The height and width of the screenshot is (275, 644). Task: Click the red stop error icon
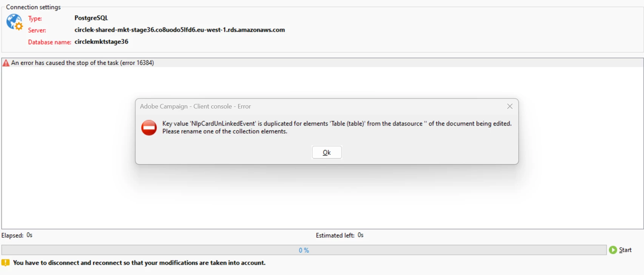tap(149, 128)
